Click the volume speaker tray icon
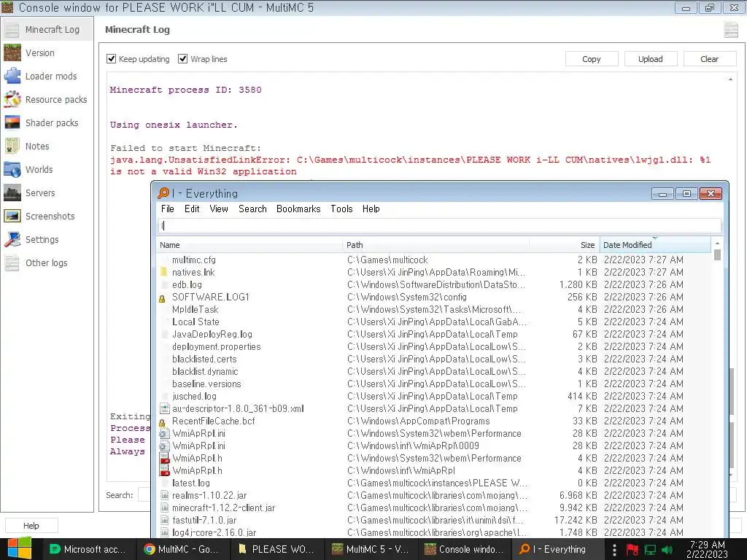This screenshot has width=747, height=560. 667,550
